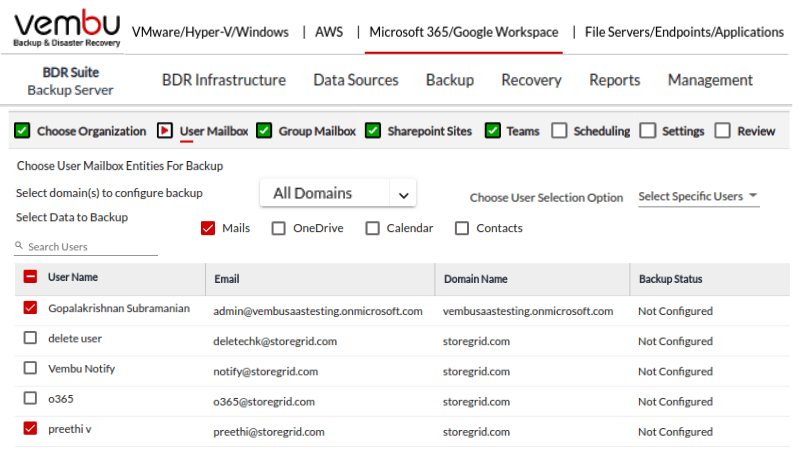Click the Group Mailbox green check icon
800x450 pixels.
264,131
